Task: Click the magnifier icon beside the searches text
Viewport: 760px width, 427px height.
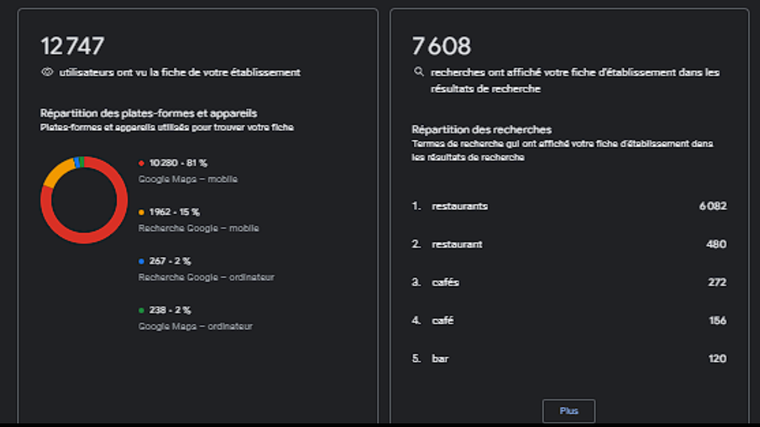Action: click(418, 73)
